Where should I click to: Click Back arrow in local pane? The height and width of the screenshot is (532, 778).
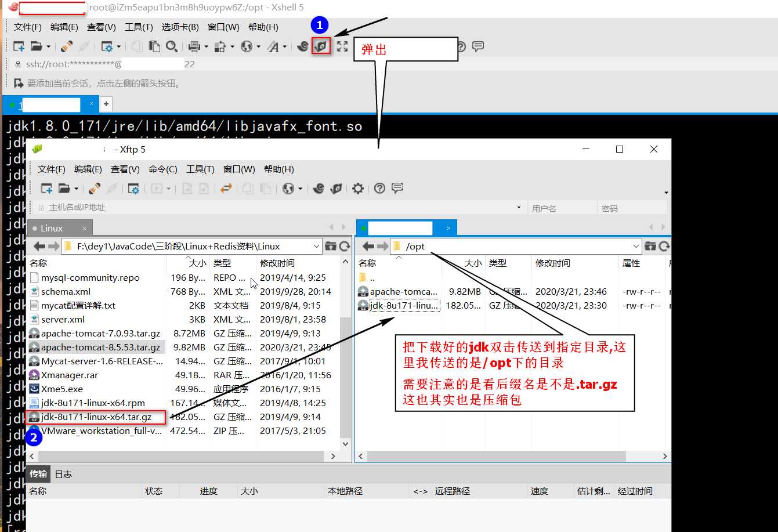tap(39, 247)
